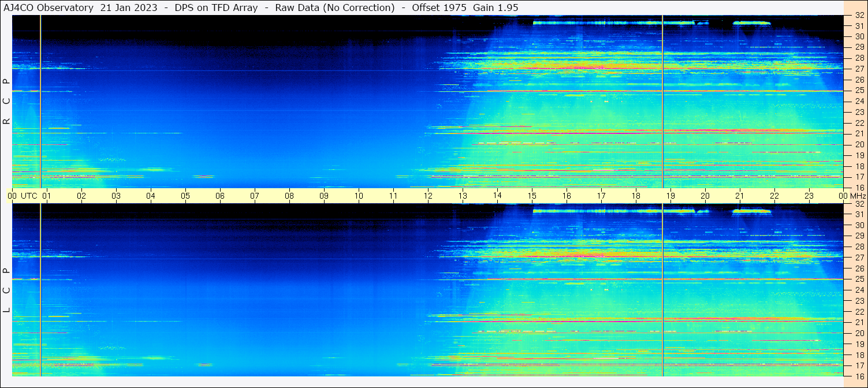The height and width of the screenshot is (388, 868).
Task: Select the 29 MHz tick on RCP frequency axis
Action: click(x=859, y=47)
